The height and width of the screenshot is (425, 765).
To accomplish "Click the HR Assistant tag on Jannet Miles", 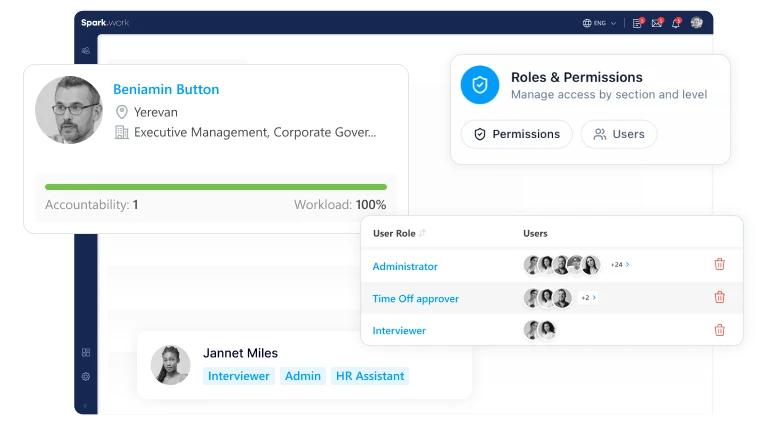I will pyautogui.click(x=370, y=376).
